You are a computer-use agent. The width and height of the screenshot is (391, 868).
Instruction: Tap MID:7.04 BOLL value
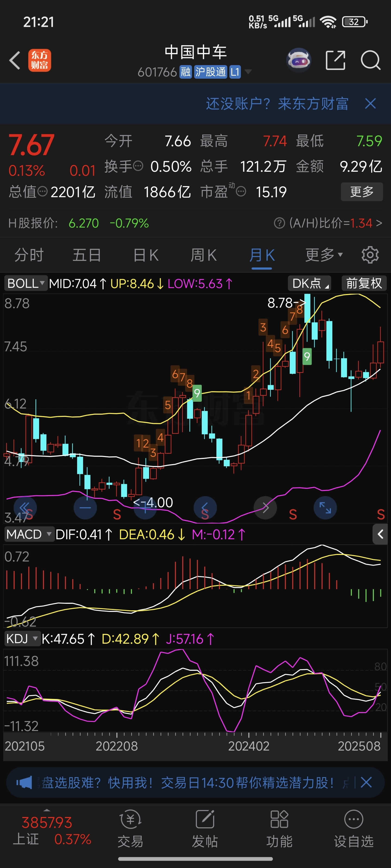pyautogui.click(x=78, y=283)
